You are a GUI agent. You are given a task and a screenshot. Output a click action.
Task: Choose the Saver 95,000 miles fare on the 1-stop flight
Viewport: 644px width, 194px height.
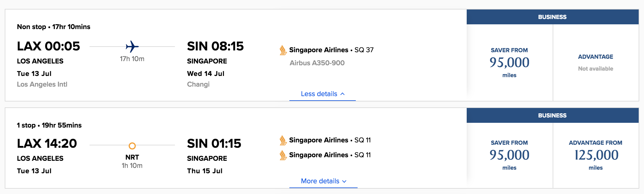click(509, 155)
